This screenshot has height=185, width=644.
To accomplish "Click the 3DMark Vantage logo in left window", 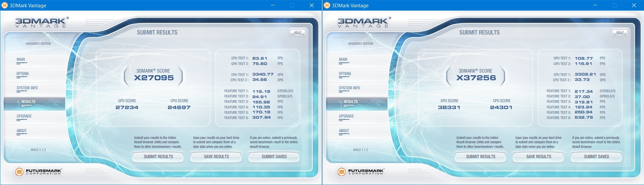I will click(x=42, y=22).
